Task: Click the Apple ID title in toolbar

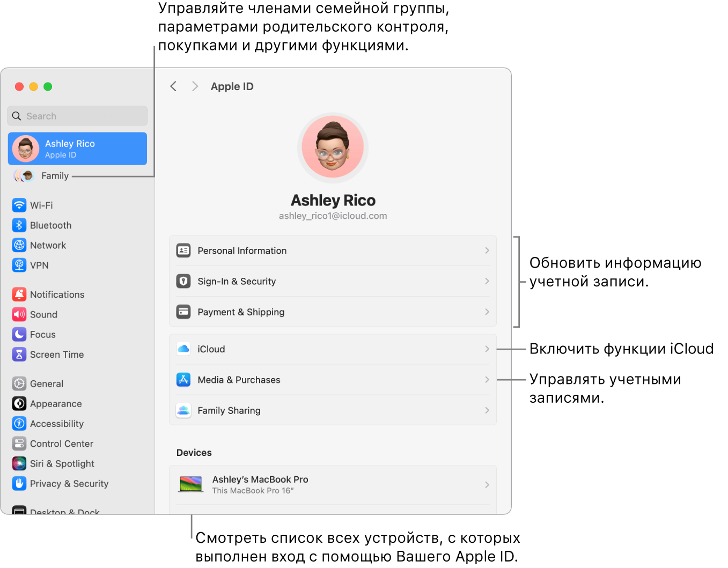Action: pos(232,86)
